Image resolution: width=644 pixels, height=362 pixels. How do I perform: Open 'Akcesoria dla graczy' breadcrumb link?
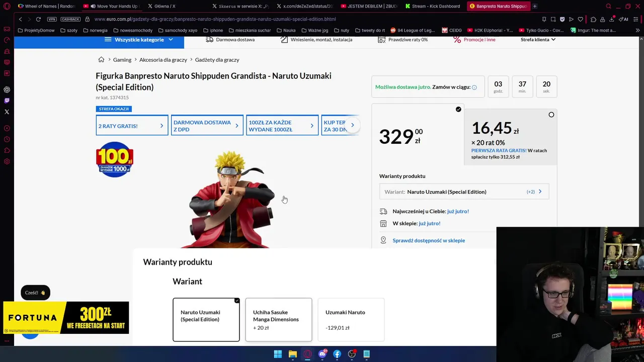click(x=163, y=59)
